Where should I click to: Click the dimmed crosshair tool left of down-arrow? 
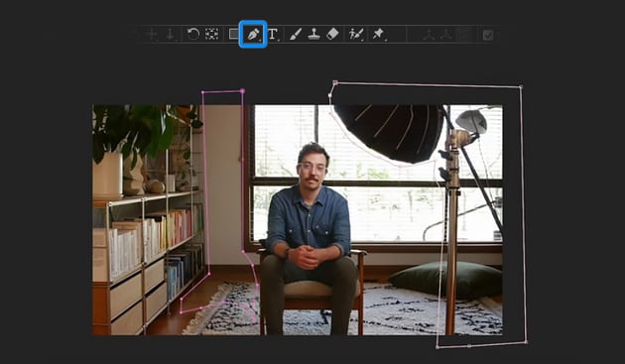point(152,35)
